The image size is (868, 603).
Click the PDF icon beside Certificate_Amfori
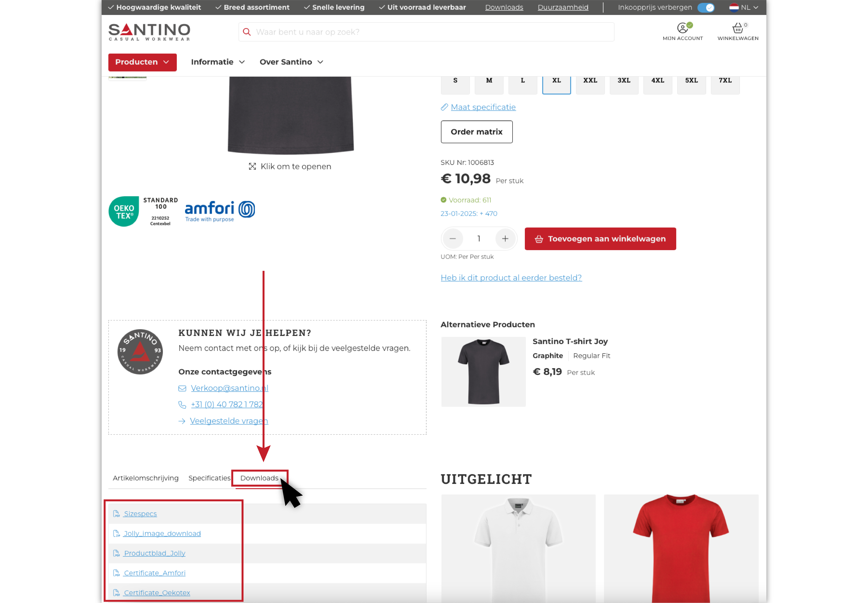116,573
